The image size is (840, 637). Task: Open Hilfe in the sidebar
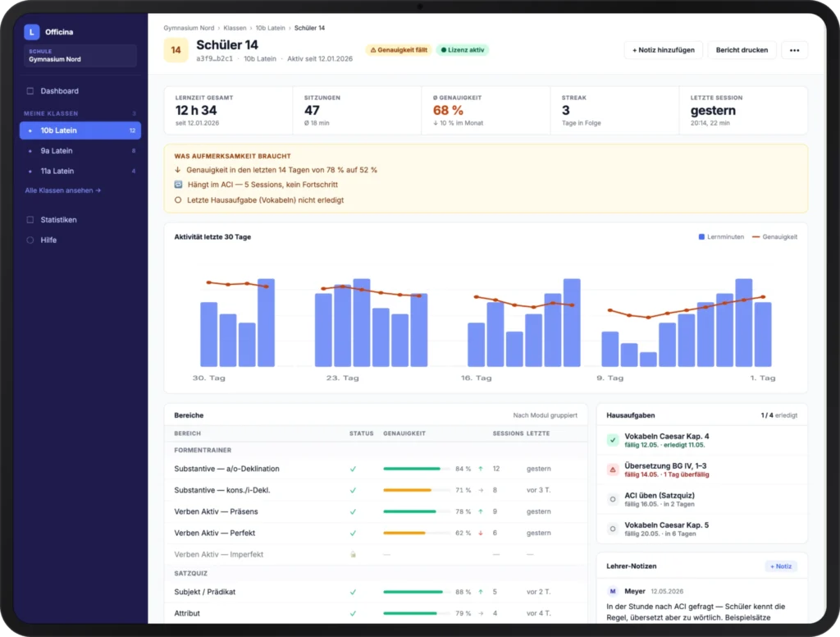coord(80,241)
